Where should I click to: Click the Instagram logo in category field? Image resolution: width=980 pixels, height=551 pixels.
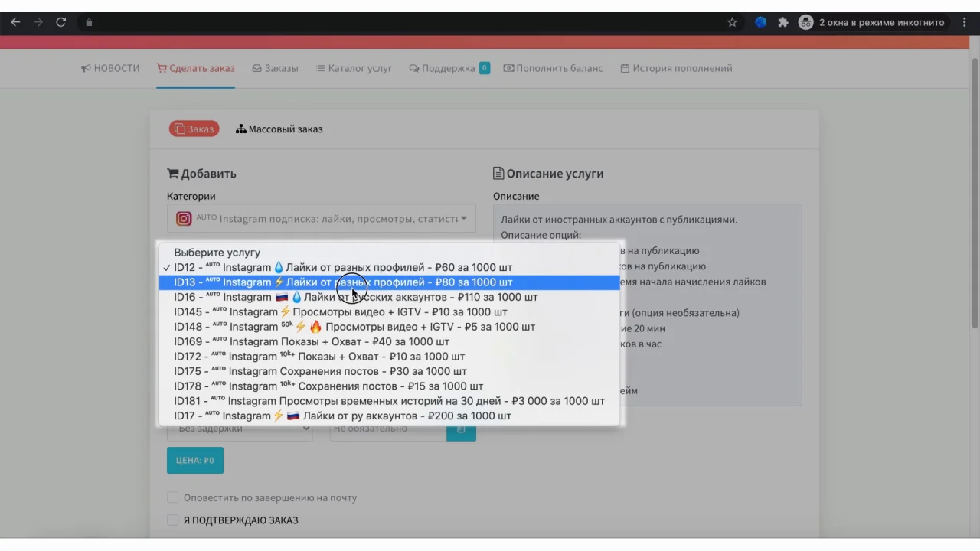tap(184, 219)
